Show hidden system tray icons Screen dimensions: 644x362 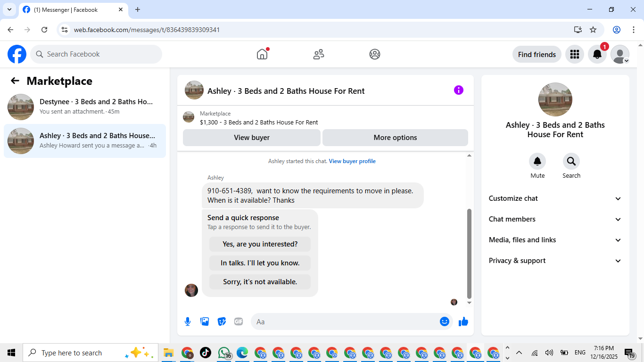[x=519, y=353]
